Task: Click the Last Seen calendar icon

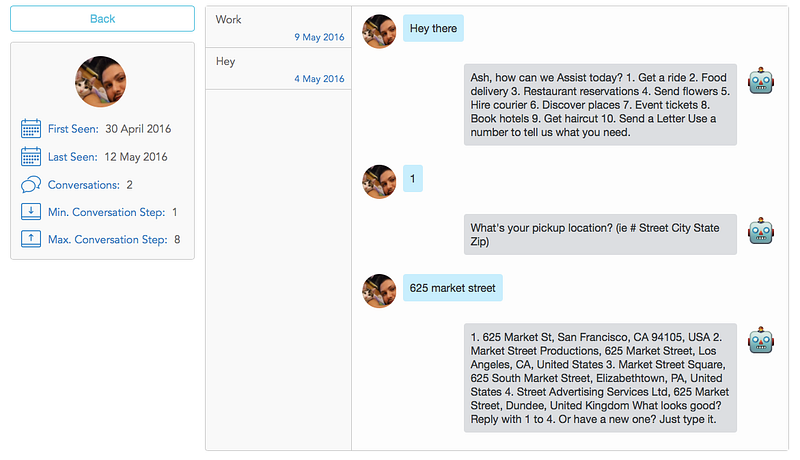Action: pos(31,157)
